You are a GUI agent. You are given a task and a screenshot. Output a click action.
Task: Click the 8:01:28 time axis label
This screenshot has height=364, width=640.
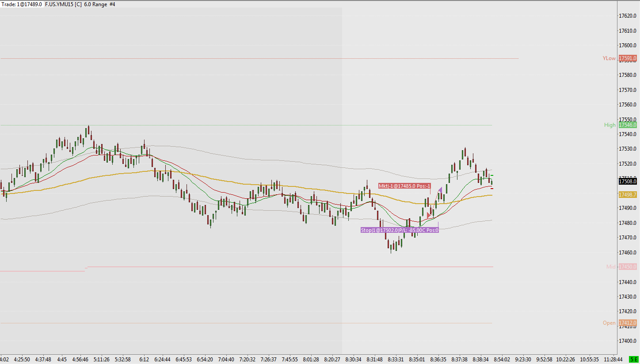tap(311, 360)
